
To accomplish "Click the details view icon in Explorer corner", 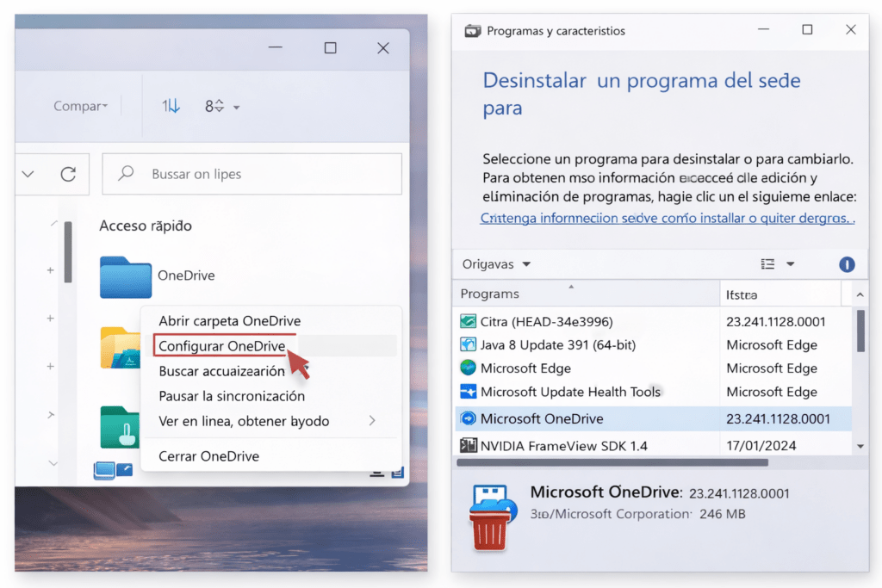I will (x=398, y=472).
